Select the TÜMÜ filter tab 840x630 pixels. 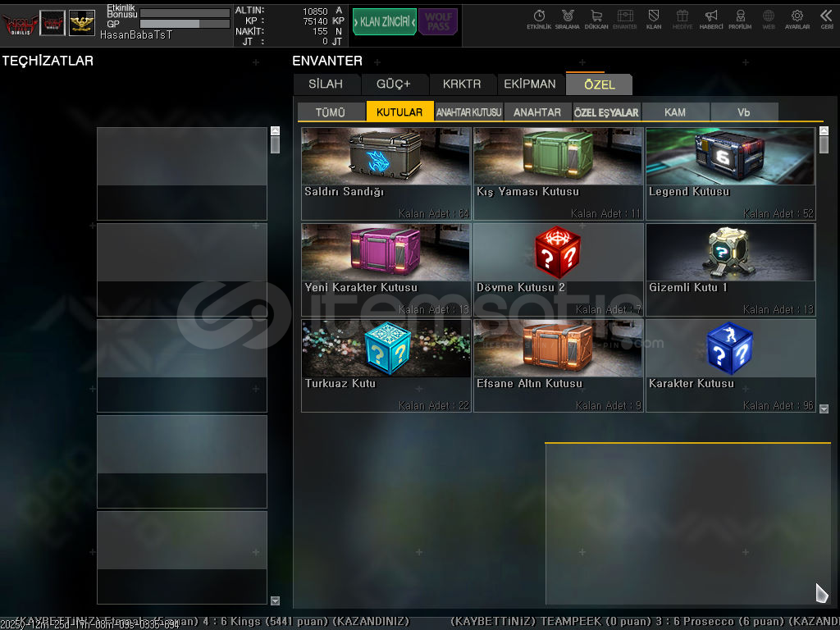[x=331, y=112]
